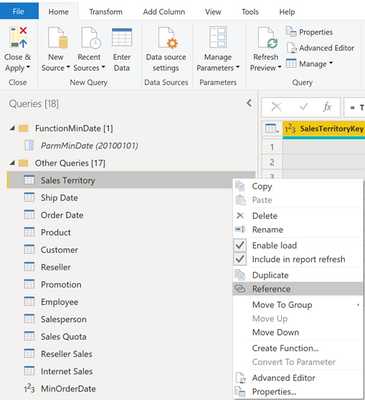Toggle the Enable load checkmark
365x400 pixels.
pyautogui.click(x=240, y=245)
